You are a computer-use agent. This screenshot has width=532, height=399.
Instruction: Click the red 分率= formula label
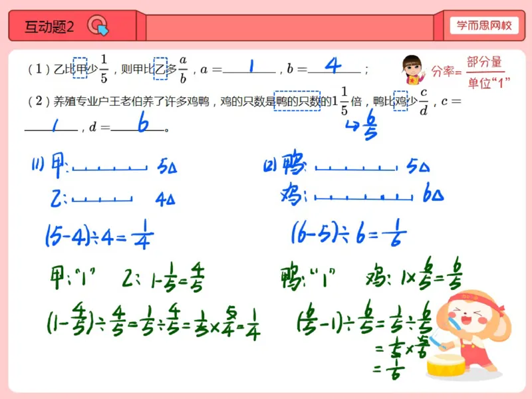pos(446,71)
